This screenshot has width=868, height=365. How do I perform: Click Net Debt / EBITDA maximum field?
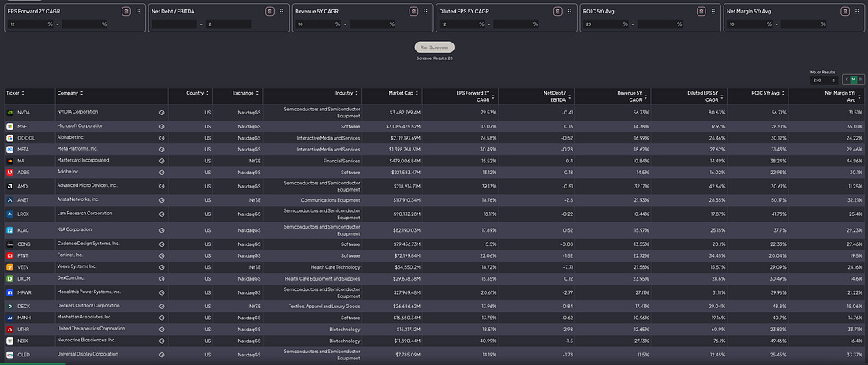click(x=228, y=24)
